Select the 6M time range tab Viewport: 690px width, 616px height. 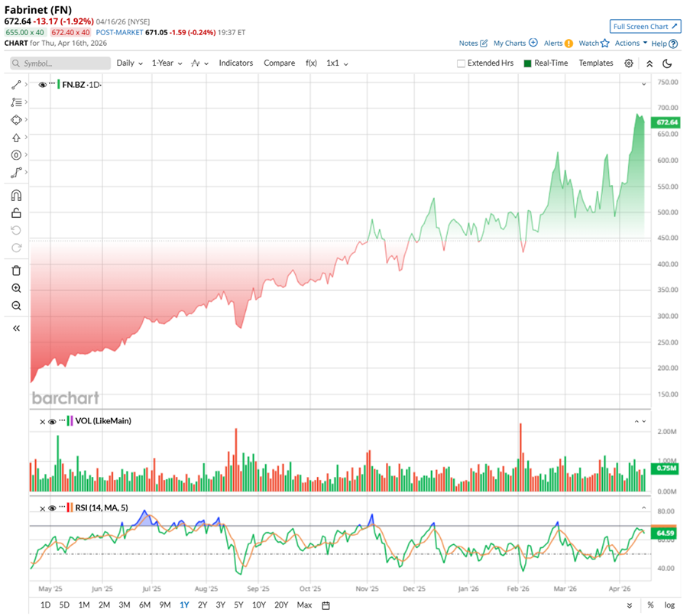[x=144, y=605]
